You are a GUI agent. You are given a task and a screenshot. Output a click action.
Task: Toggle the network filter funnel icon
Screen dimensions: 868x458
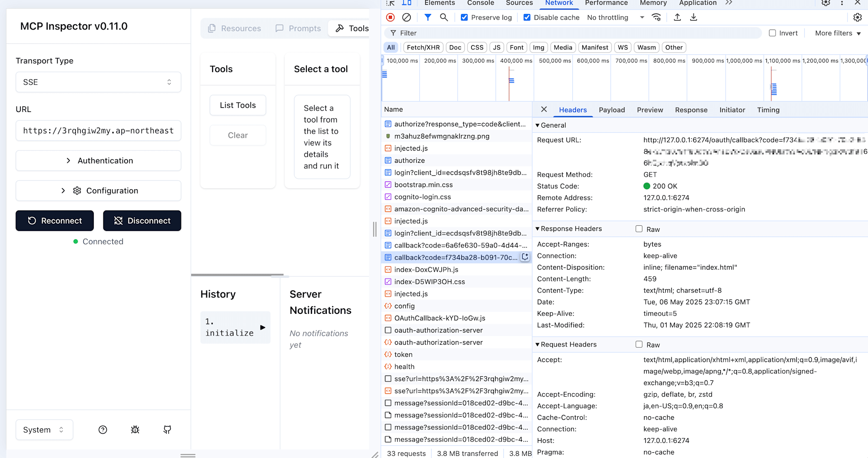(427, 17)
